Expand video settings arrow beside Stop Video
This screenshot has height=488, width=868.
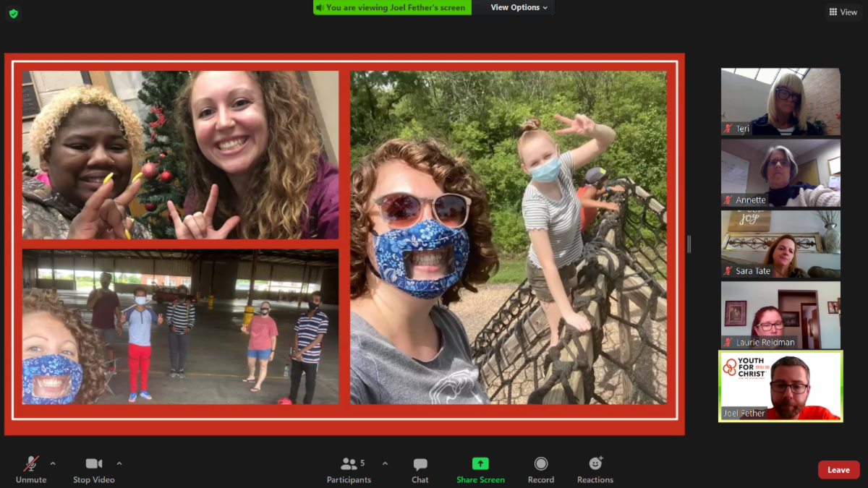pyautogui.click(x=119, y=463)
